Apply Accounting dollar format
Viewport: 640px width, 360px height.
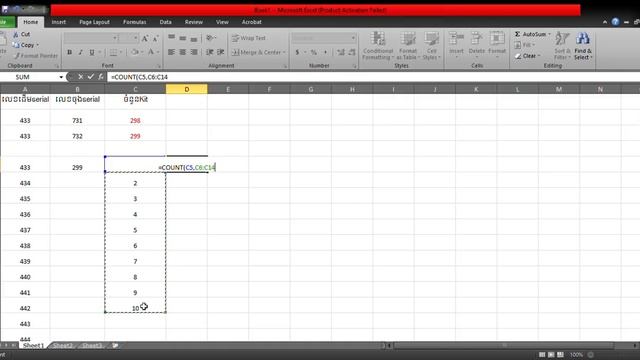tap(297, 52)
